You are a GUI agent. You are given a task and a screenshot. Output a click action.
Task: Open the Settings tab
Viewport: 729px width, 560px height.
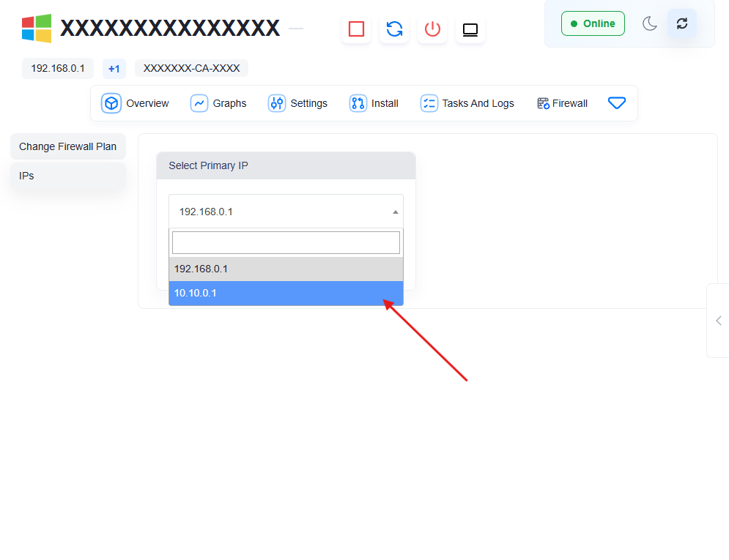pyautogui.click(x=297, y=103)
